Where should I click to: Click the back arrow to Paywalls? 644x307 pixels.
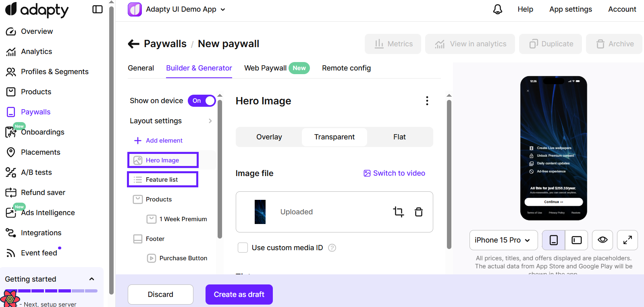pyautogui.click(x=133, y=44)
